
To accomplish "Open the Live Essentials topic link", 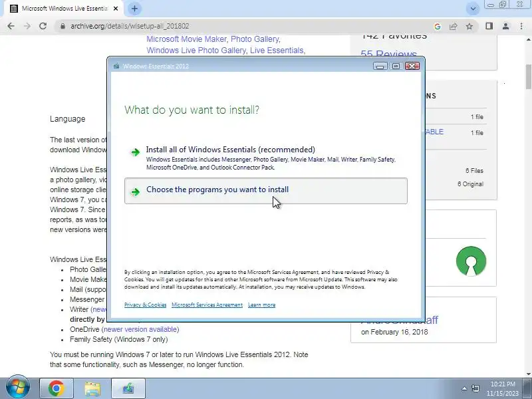I will coord(277,51).
